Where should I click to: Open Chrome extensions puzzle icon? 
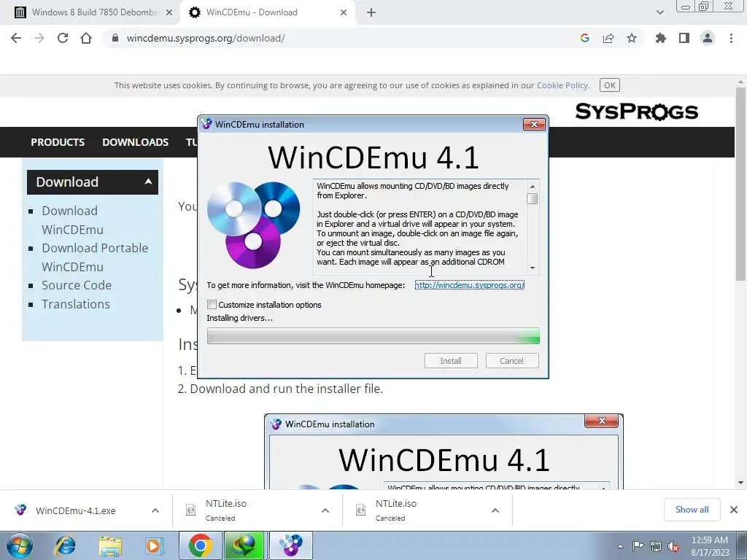tap(661, 38)
